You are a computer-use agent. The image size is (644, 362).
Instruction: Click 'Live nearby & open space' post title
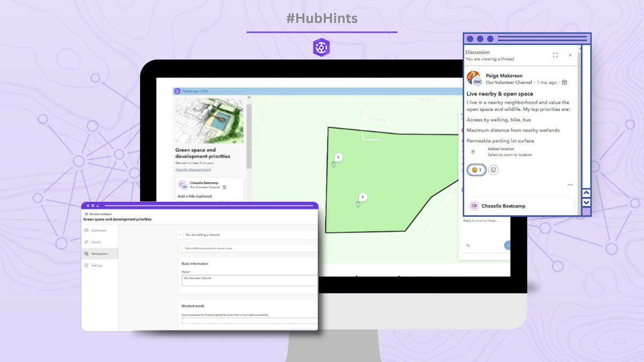(500, 94)
